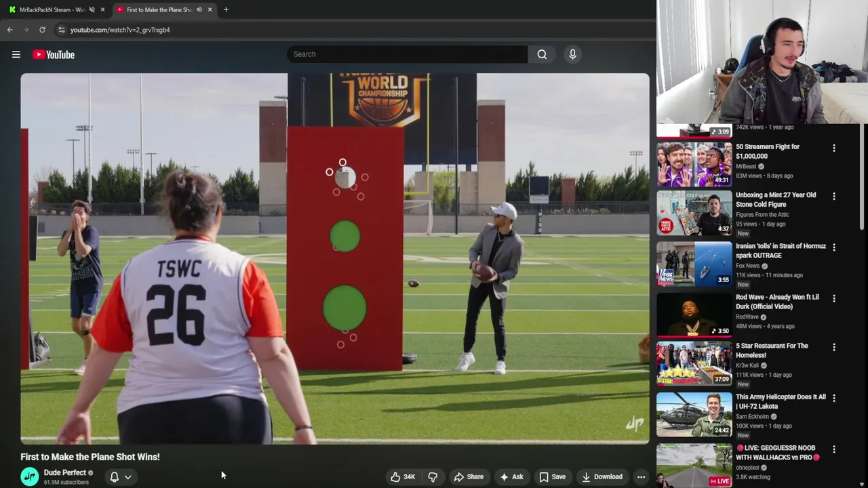Image resolution: width=868 pixels, height=488 pixels.
Task: Open options menu for GEOGUESSR live stream
Action: [x=834, y=449]
